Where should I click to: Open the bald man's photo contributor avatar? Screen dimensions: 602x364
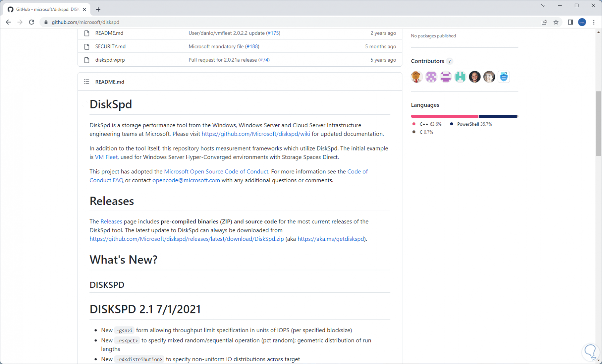475,77
